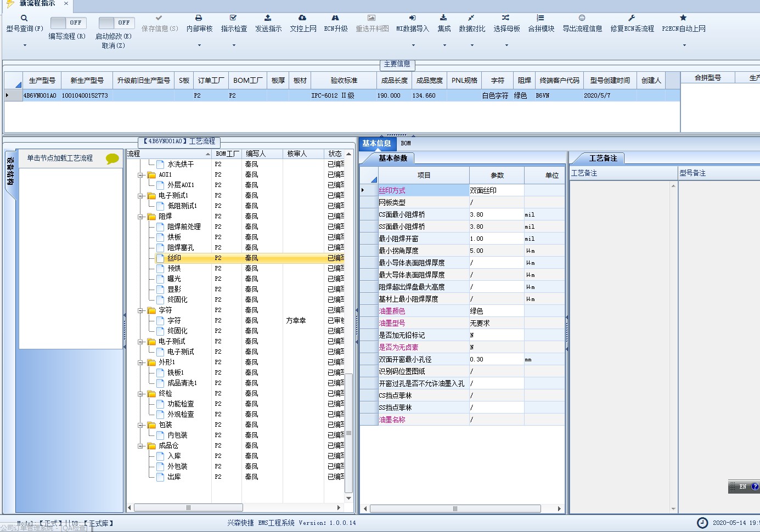Viewport: 760px width, 532px height.
Task: Open the dropdown arrow under 型号查询
Action: 25,45
